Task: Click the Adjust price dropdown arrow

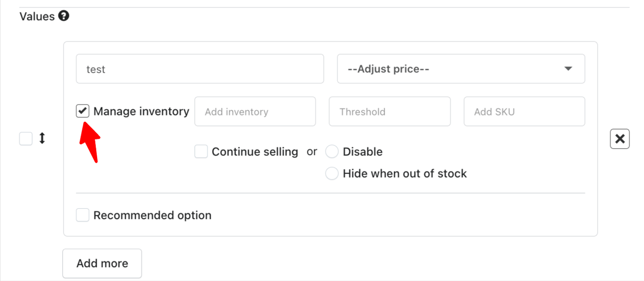Action: click(x=568, y=69)
